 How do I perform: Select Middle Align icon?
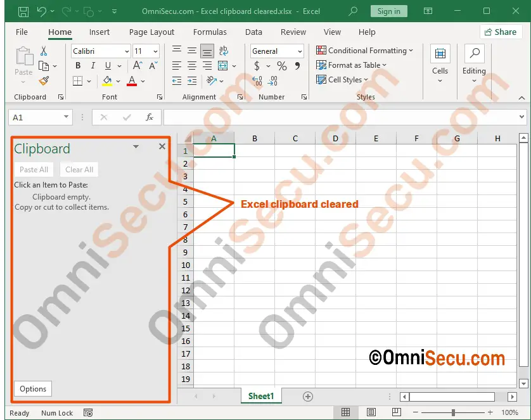pyautogui.click(x=192, y=51)
